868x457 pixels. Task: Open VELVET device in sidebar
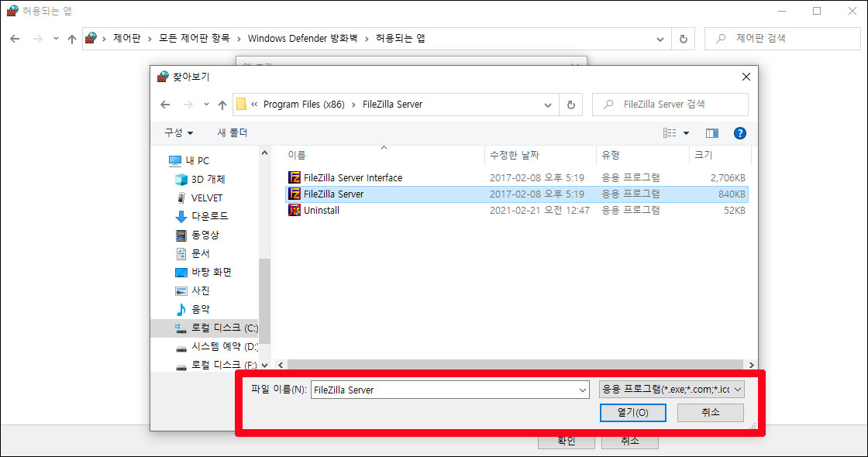click(x=199, y=198)
